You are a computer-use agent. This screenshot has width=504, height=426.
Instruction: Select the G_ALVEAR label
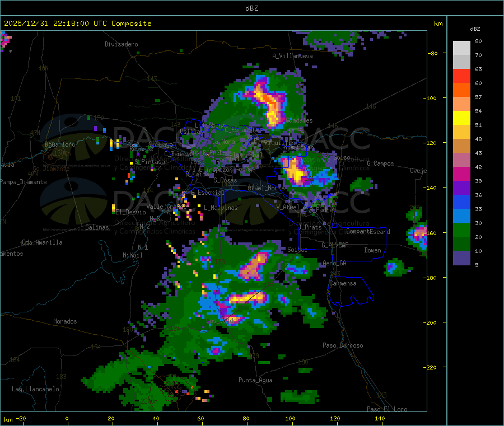(335, 245)
